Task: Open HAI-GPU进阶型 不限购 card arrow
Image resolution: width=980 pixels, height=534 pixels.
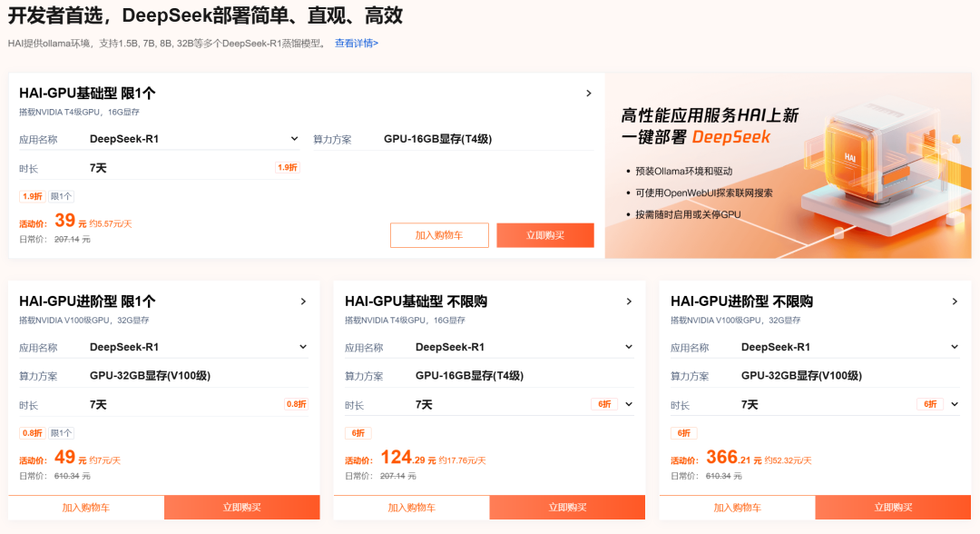Action: coord(955,302)
